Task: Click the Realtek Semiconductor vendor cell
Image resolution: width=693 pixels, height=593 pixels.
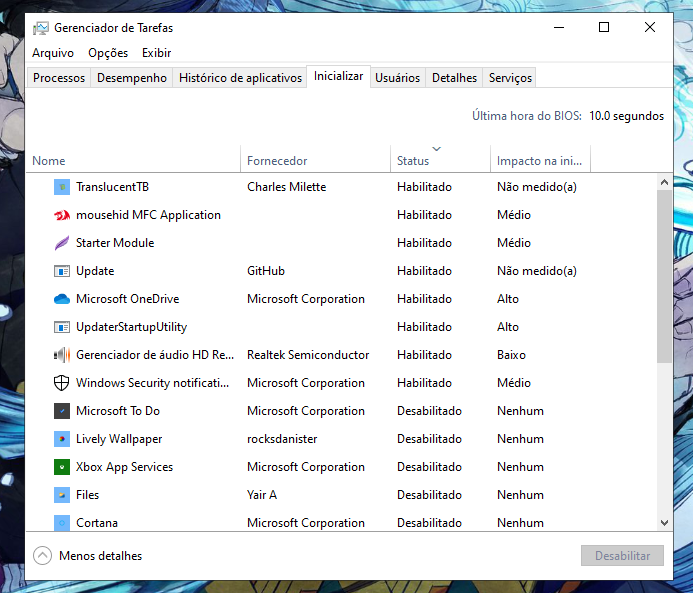Action: (x=308, y=355)
